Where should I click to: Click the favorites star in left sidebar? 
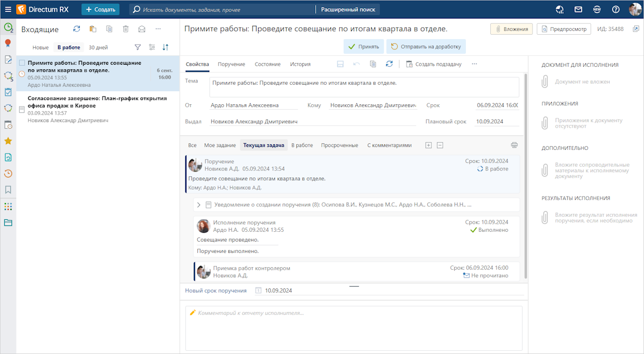pyautogui.click(x=8, y=141)
